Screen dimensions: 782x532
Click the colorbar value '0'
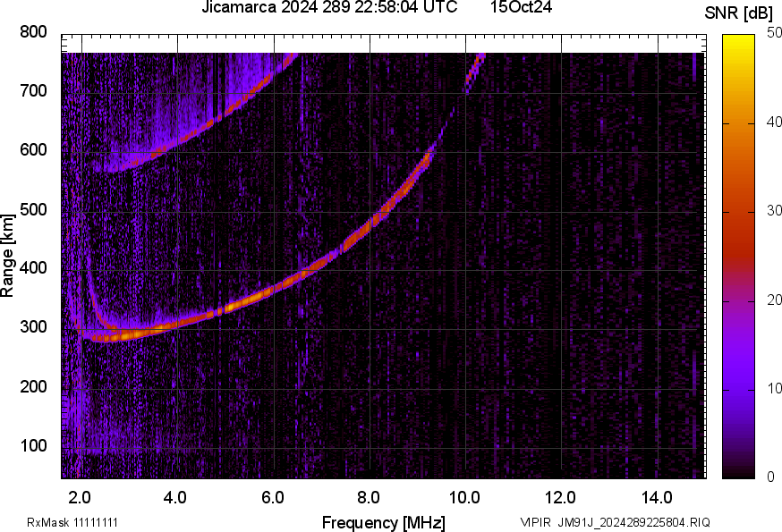click(770, 477)
